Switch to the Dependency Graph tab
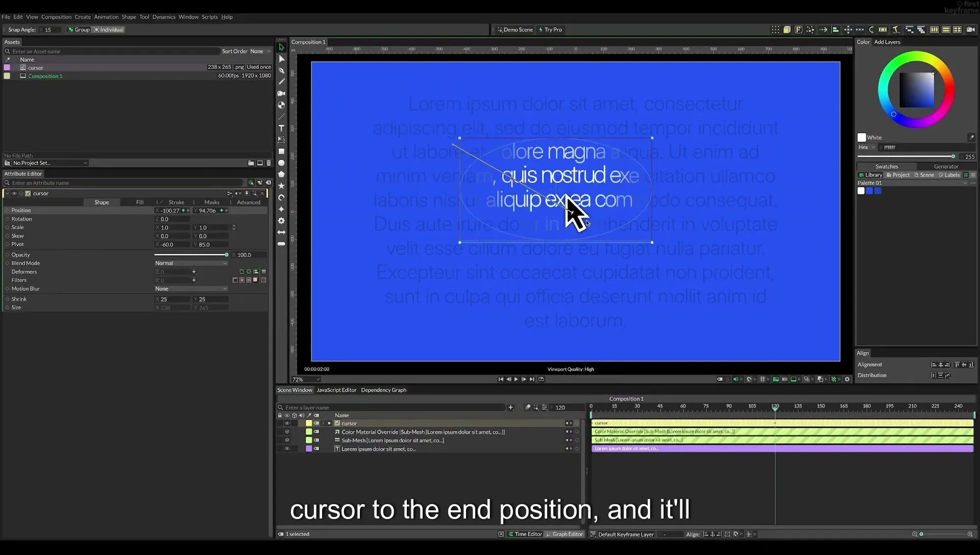This screenshot has width=980, height=555. (383, 390)
